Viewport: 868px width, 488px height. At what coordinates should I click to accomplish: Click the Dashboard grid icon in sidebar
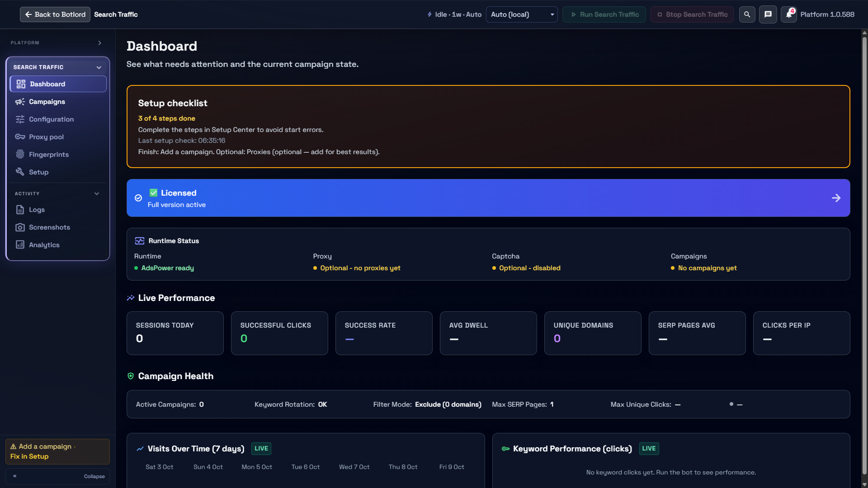(x=21, y=84)
